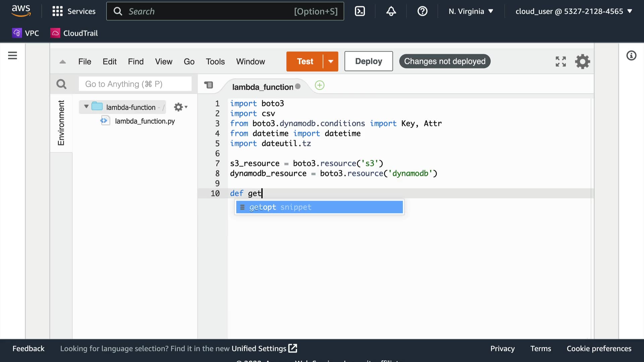
Task: Open the AWS CloudShell icon
Action: [x=360, y=11]
